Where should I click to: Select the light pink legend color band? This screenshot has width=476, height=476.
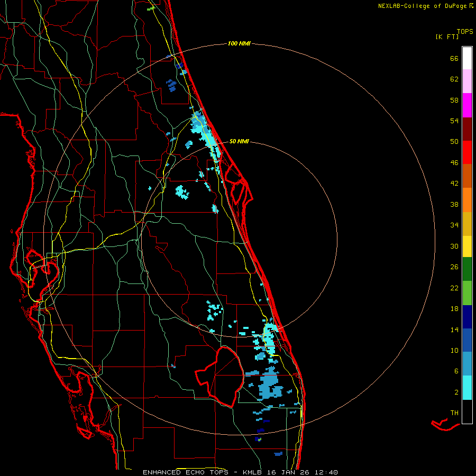point(467,81)
